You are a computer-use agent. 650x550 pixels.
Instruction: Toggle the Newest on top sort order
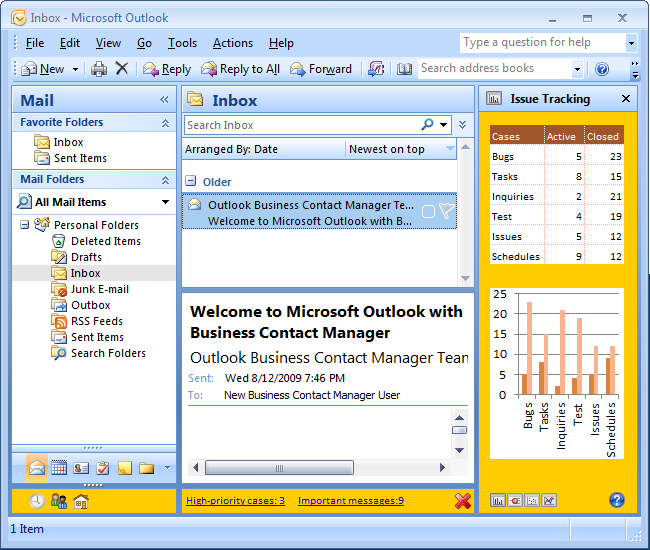401,149
